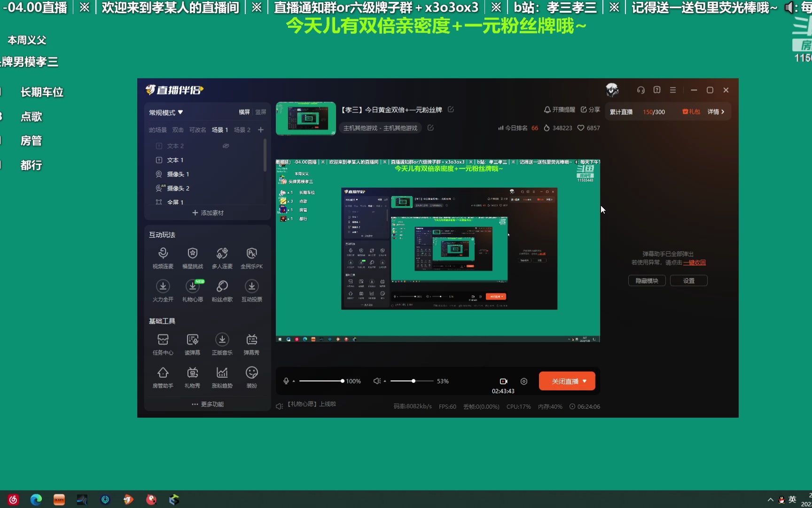Open the 互动投票 voting tool

click(252, 291)
